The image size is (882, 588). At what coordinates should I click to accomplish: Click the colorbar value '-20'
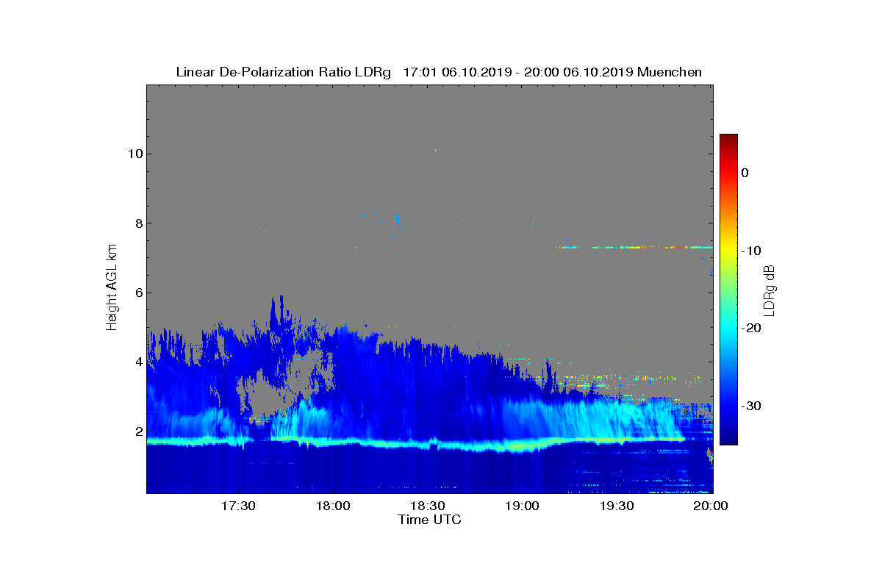(x=751, y=329)
